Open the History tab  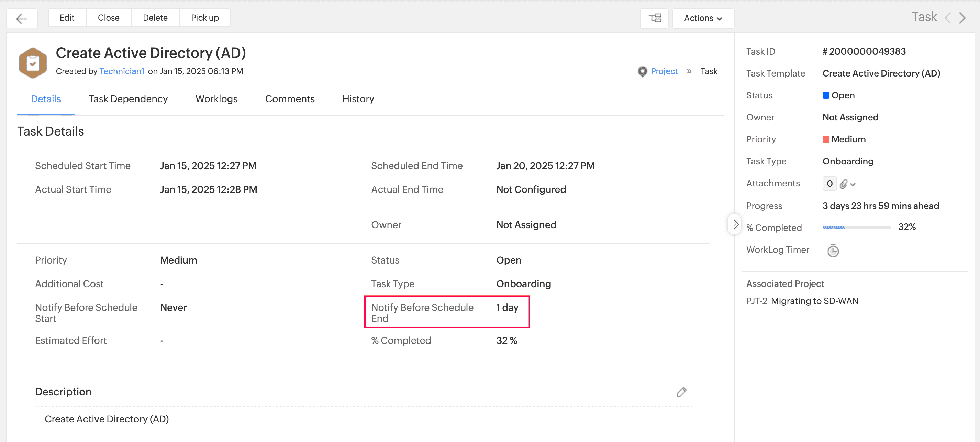click(358, 99)
